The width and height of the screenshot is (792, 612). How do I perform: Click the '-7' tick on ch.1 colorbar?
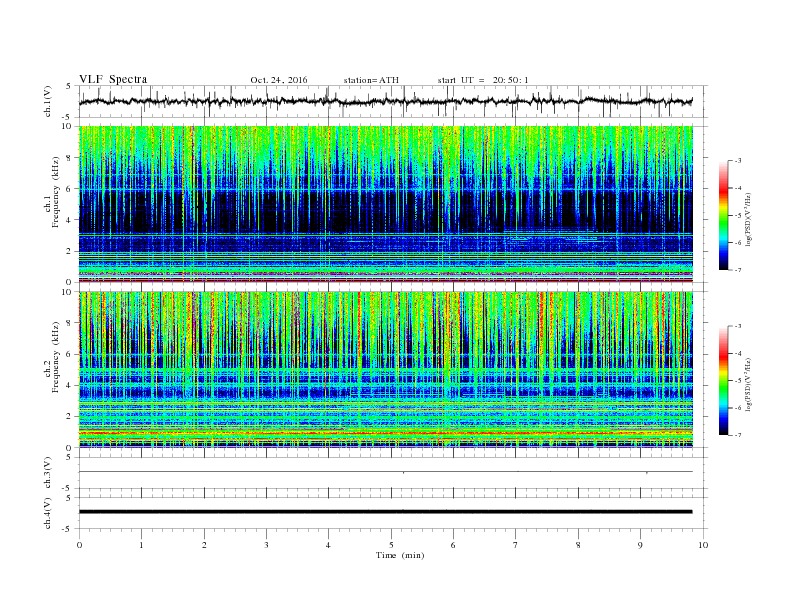coord(737,270)
